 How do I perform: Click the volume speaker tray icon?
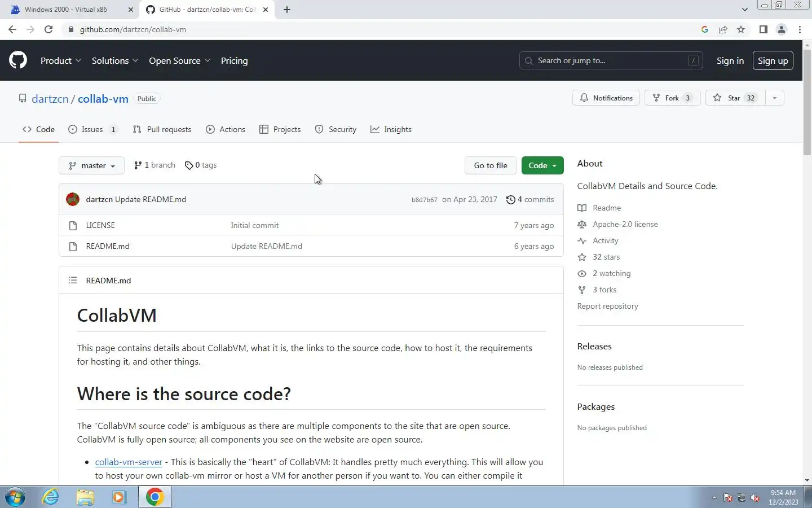756,497
